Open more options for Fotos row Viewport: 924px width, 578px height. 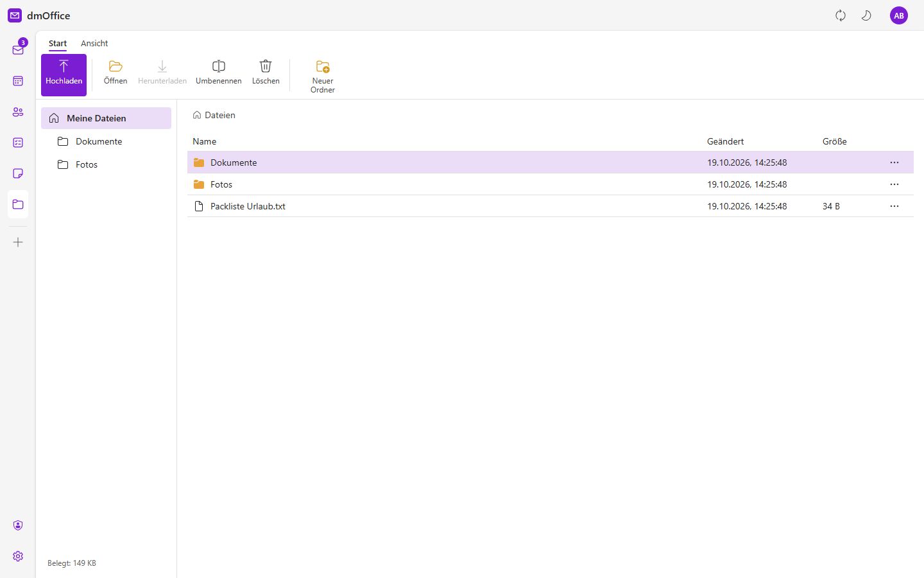894,184
